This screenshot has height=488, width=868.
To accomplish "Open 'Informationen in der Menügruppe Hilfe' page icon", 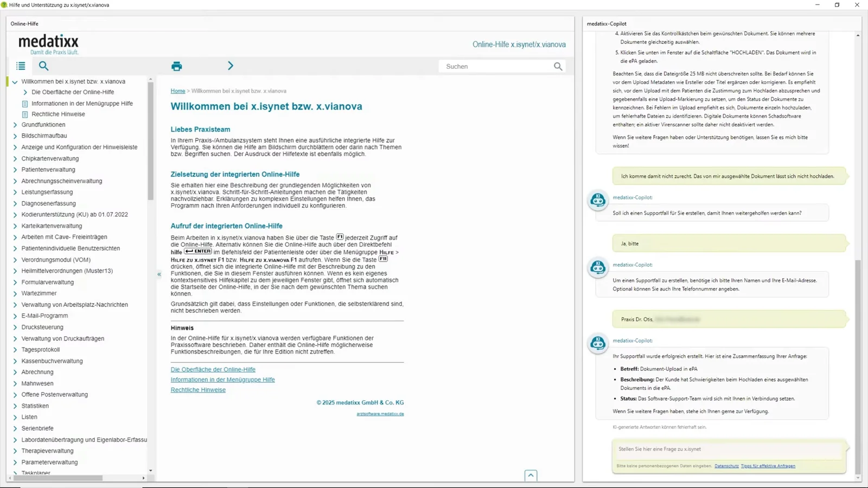I will [25, 104].
